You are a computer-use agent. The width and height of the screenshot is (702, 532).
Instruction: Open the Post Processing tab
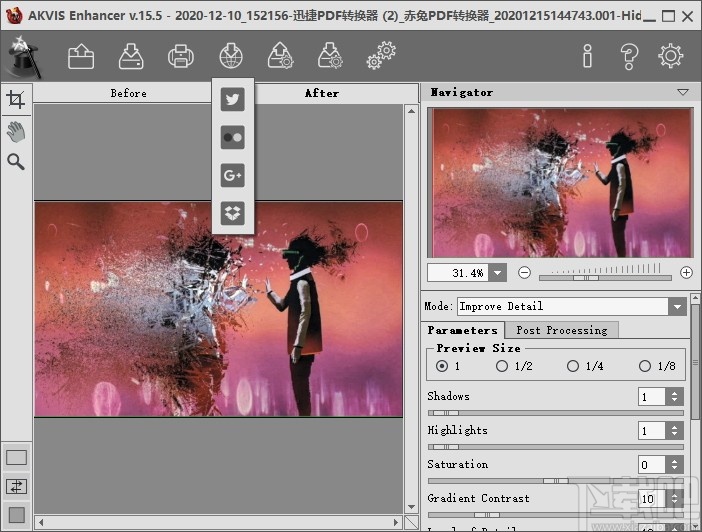pyautogui.click(x=562, y=330)
